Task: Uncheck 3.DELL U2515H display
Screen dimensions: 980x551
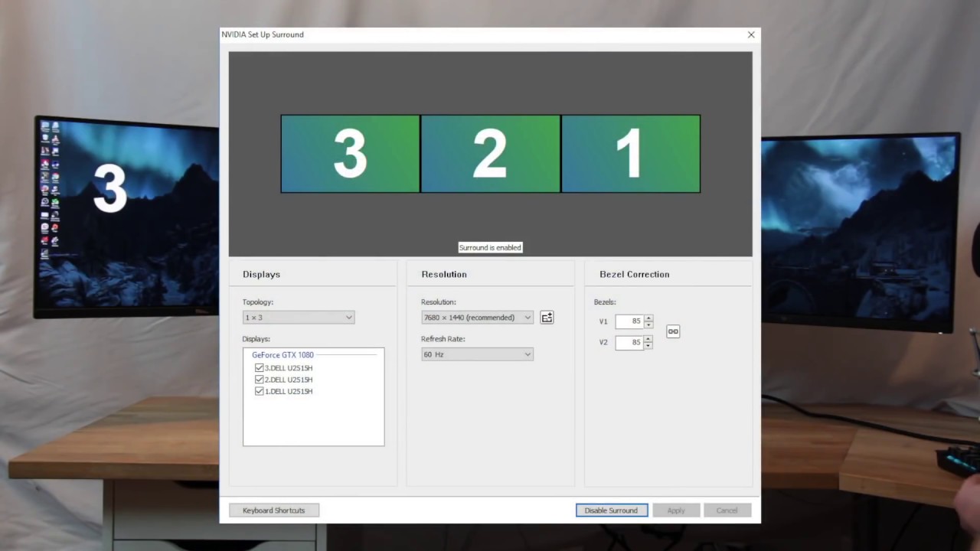Action: point(259,368)
